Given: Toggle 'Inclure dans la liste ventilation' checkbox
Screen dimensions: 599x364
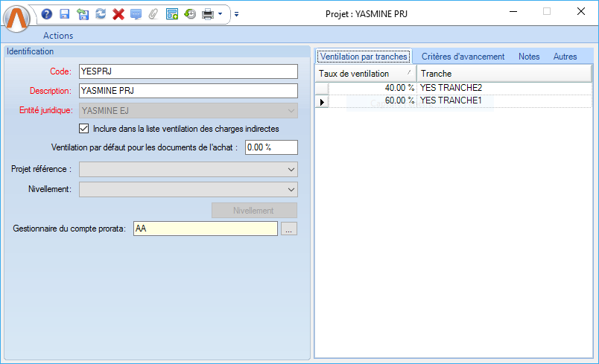Looking at the screenshot, I should [x=84, y=129].
